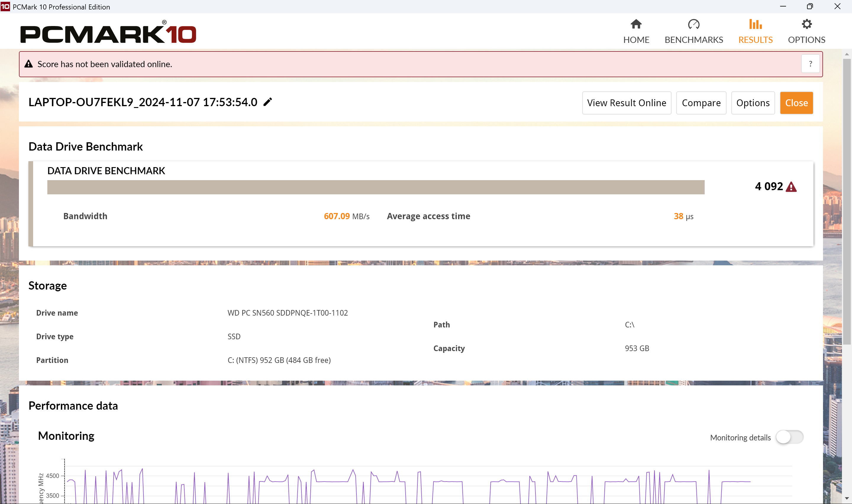
Task: Expand the Storage section details
Action: pyautogui.click(x=47, y=285)
